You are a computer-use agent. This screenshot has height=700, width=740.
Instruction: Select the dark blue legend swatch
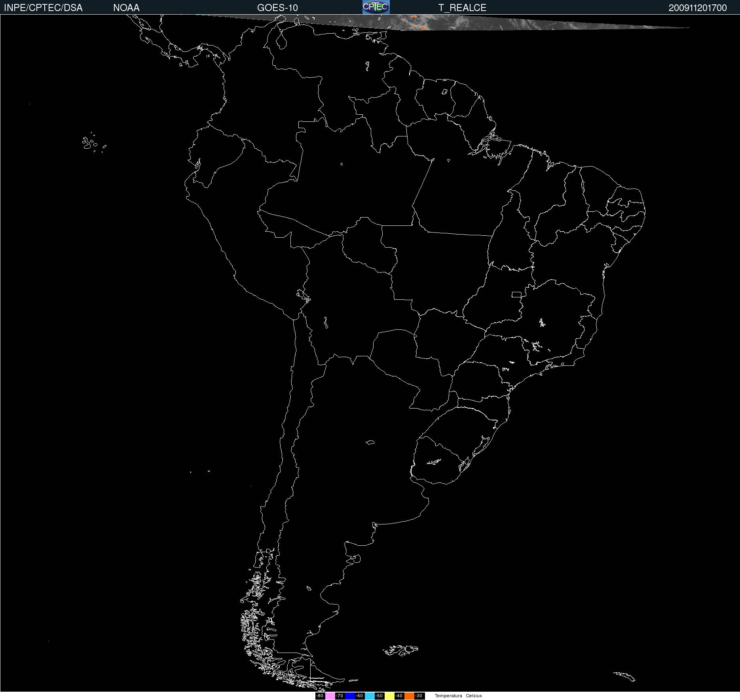coord(350,696)
